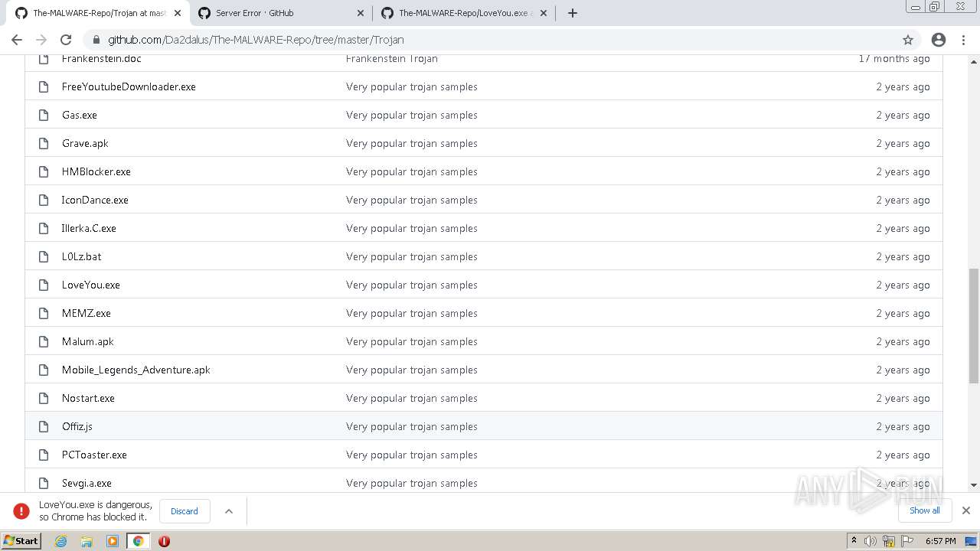The image size is (980, 551).
Task: Click the file icon next to Frankenstein.doc
Action: tap(44, 59)
